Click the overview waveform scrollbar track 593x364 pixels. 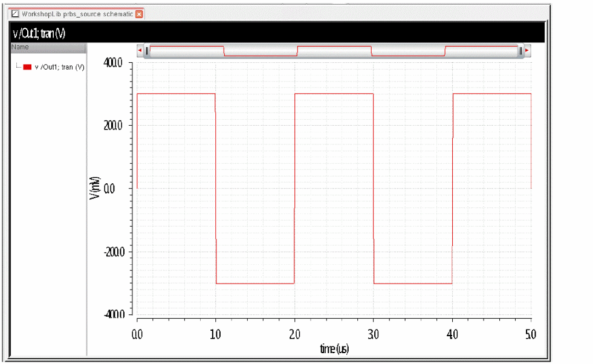pos(334,51)
